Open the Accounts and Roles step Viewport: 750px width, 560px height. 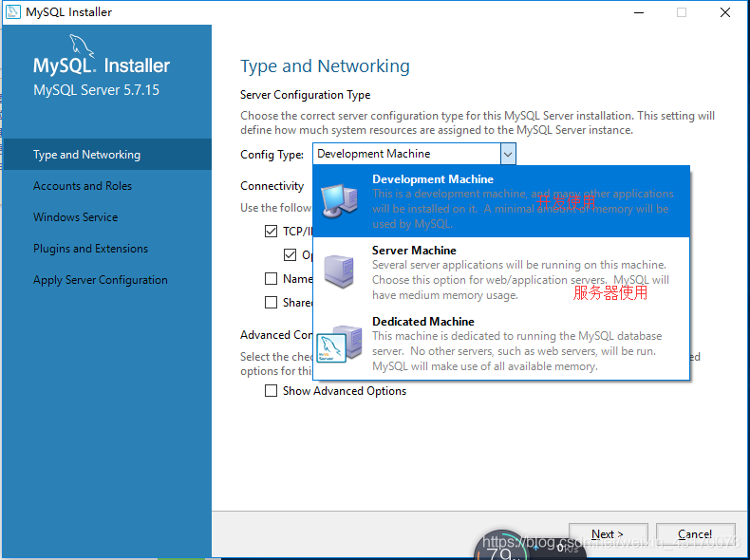106,186
